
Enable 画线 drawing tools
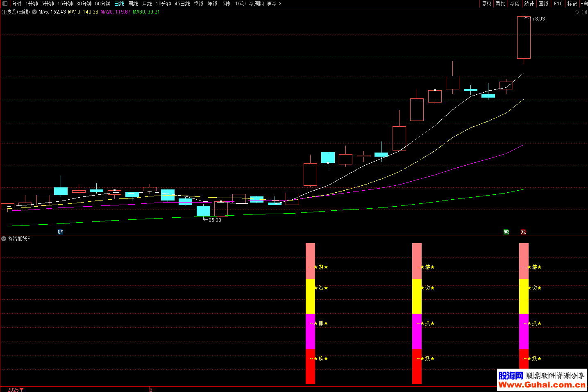pos(543,4)
